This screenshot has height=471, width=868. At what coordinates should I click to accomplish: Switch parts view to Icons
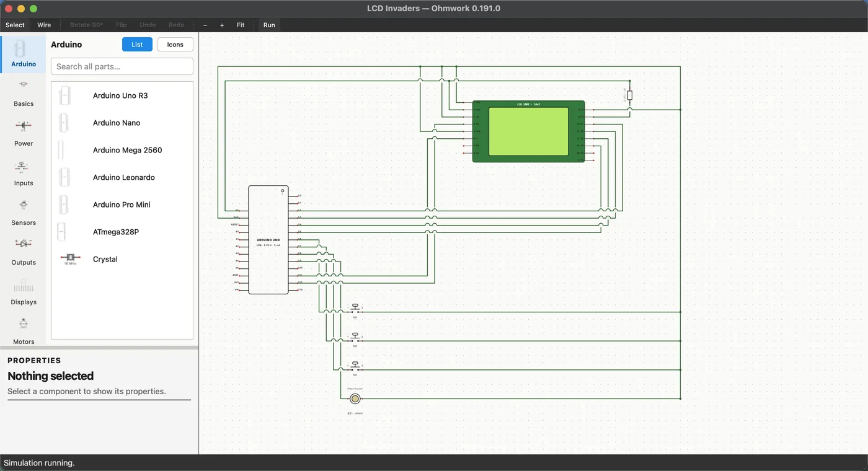coord(175,45)
